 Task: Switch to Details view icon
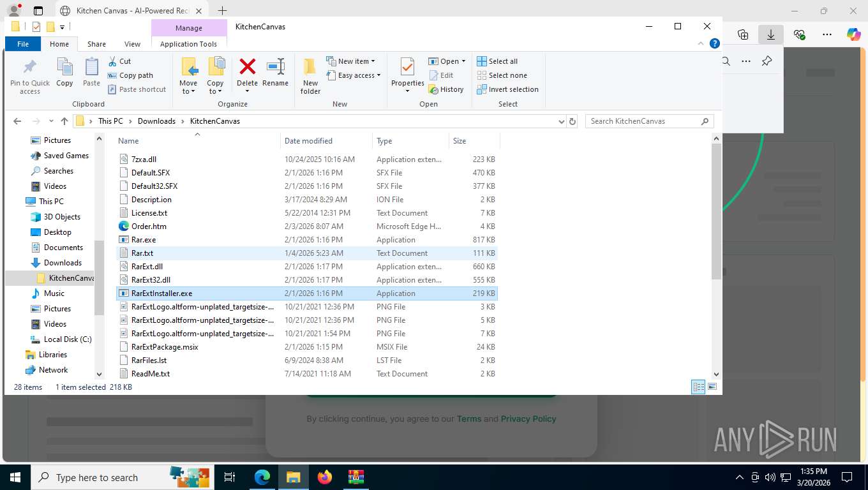698,387
